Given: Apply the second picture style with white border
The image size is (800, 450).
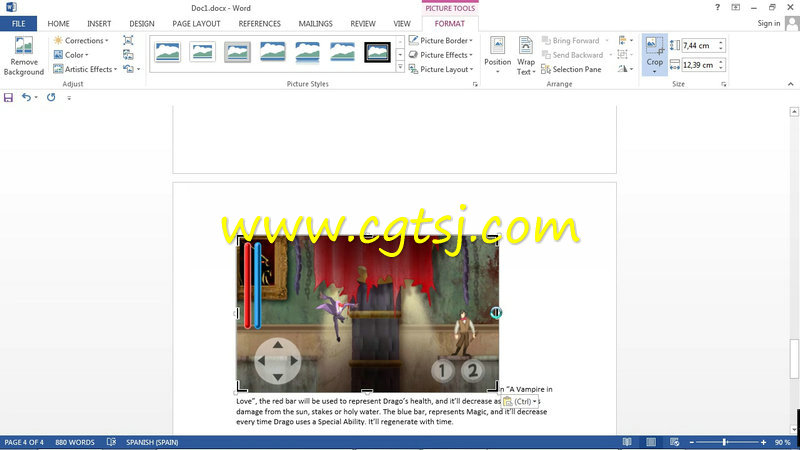Looking at the screenshot, I should point(202,52).
